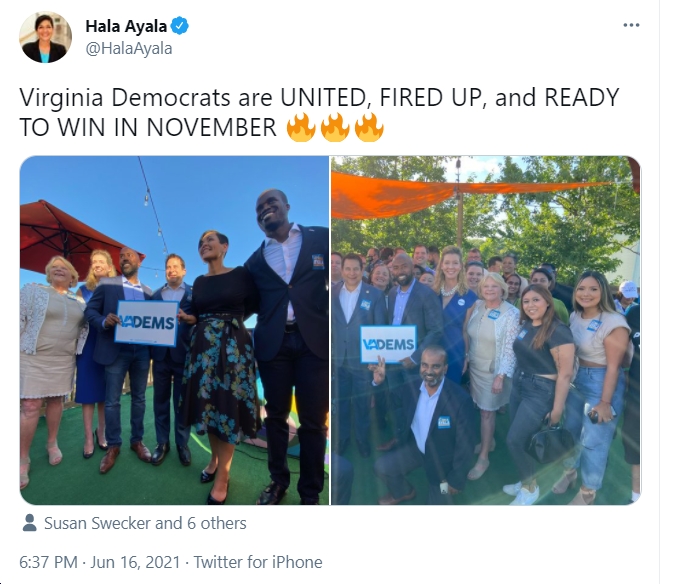Open the left photo with blue sky
The height and width of the screenshot is (584, 673).
[x=174, y=330]
